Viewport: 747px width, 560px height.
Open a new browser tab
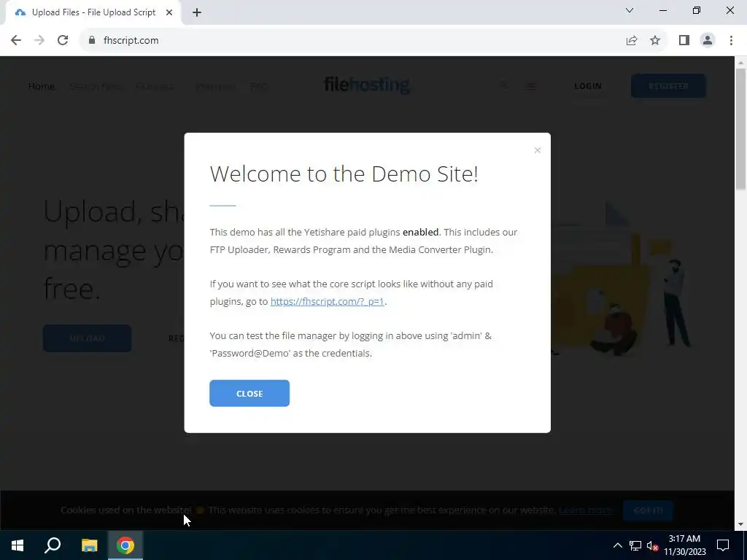coord(197,13)
